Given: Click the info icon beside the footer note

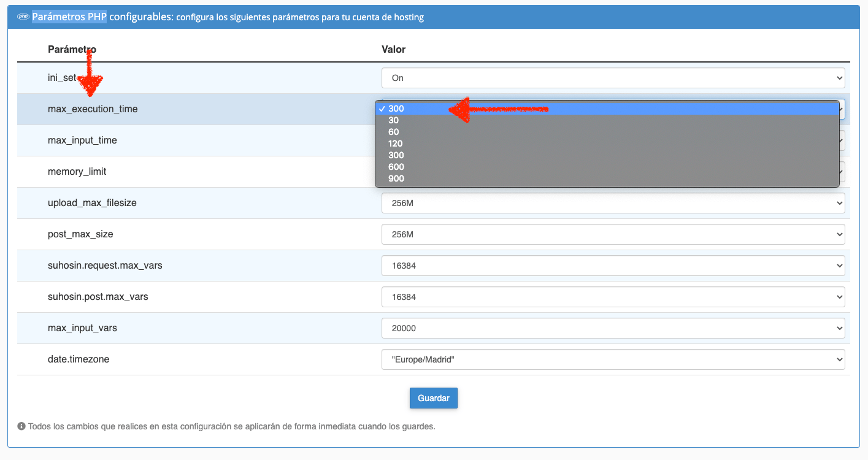Looking at the screenshot, I should (21, 426).
